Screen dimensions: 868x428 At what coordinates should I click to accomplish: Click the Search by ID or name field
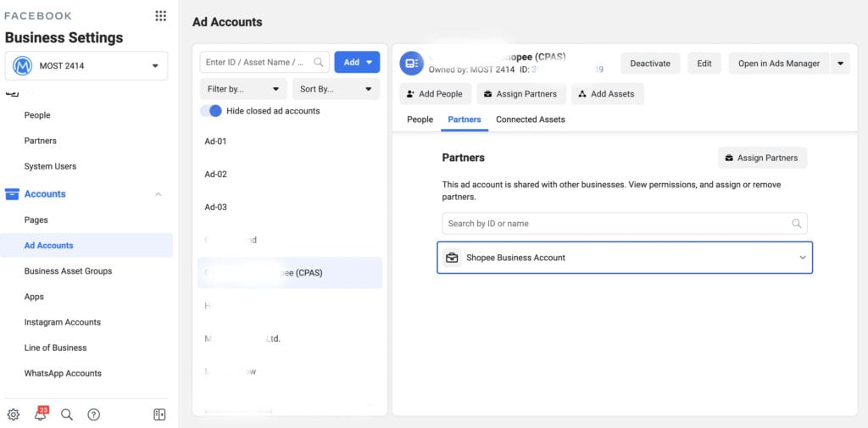[625, 224]
